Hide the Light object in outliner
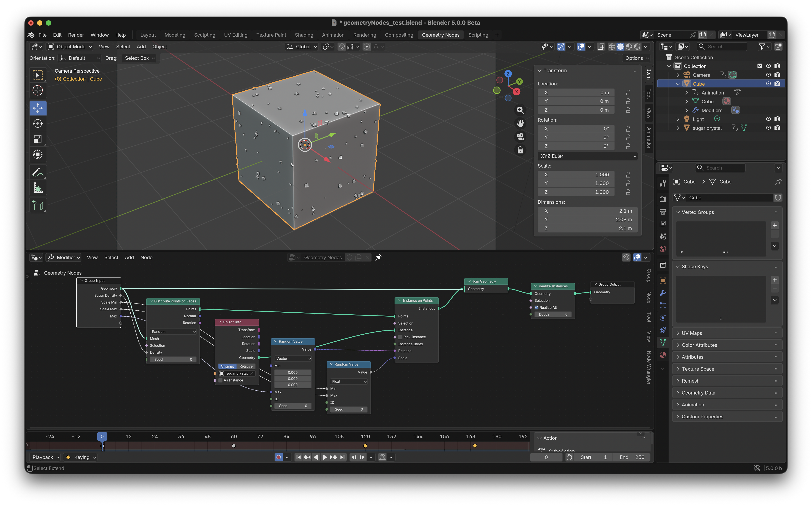Viewport: 812px width, 506px height. [768, 119]
